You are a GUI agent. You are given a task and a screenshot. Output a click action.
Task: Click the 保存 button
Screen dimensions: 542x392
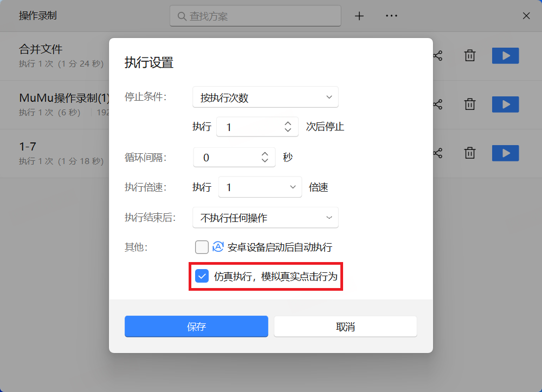(x=196, y=326)
